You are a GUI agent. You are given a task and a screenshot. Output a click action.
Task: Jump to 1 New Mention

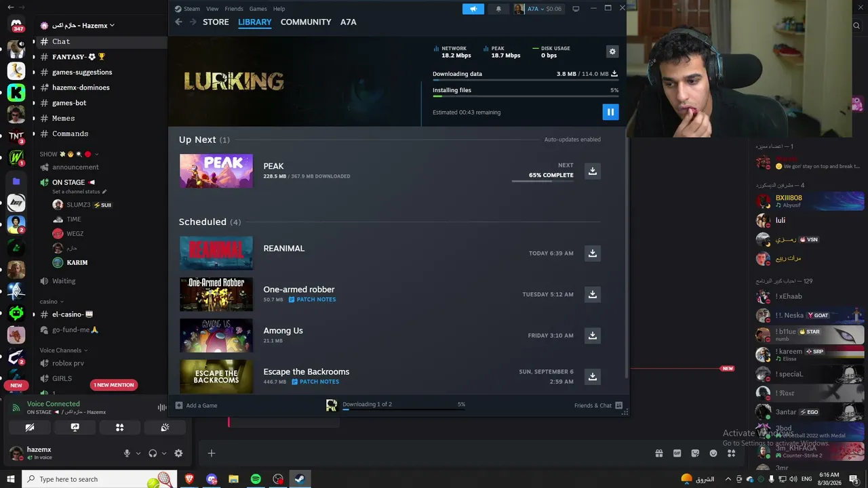pos(114,385)
